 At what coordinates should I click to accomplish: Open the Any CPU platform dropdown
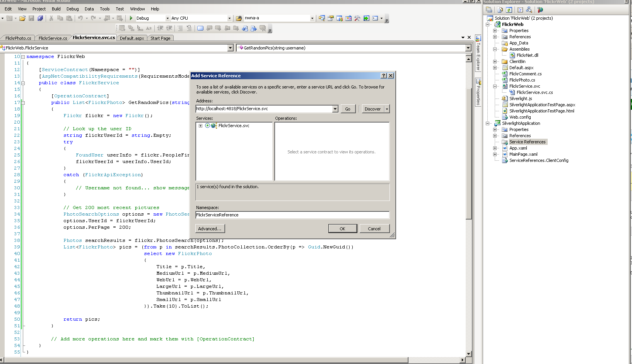pos(229,18)
